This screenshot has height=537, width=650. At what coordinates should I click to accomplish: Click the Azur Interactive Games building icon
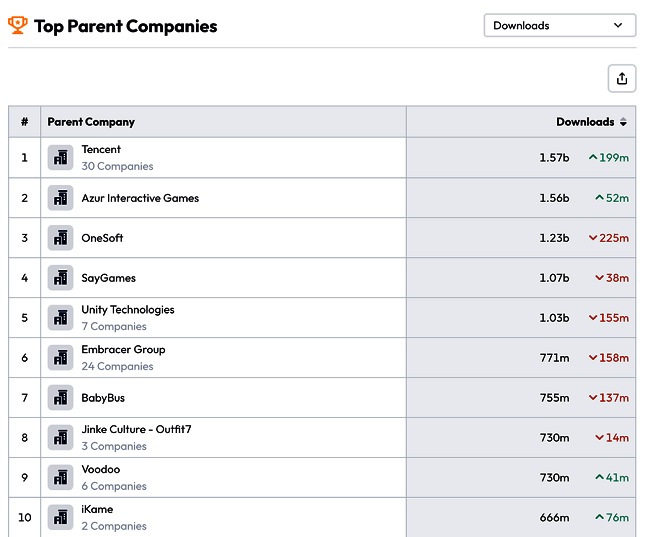click(60, 198)
